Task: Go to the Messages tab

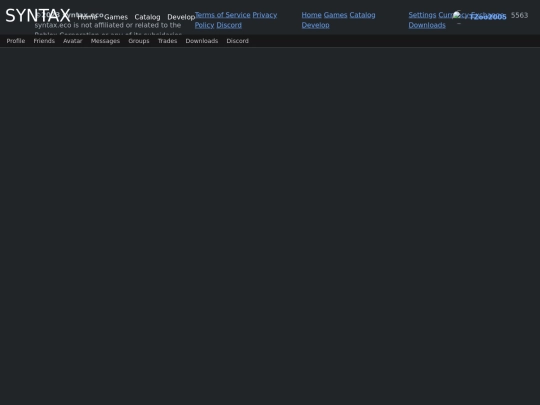Action: [105, 41]
